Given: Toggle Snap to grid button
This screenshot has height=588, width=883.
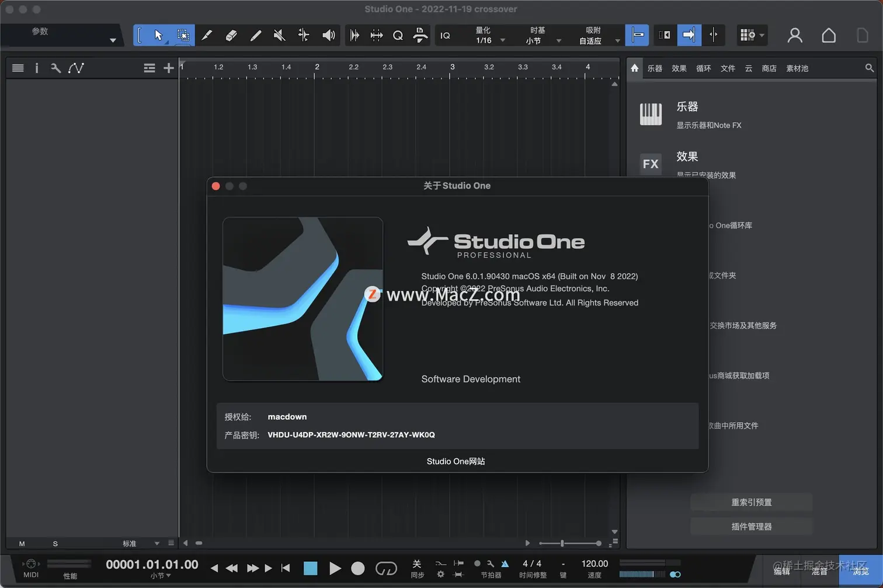Looking at the screenshot, I should click(x=637, y=35).
